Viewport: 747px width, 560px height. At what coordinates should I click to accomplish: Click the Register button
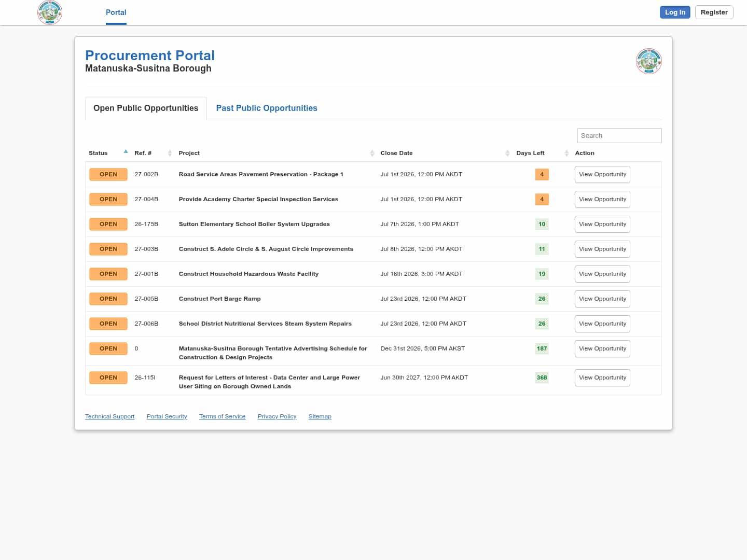point(714,12)
